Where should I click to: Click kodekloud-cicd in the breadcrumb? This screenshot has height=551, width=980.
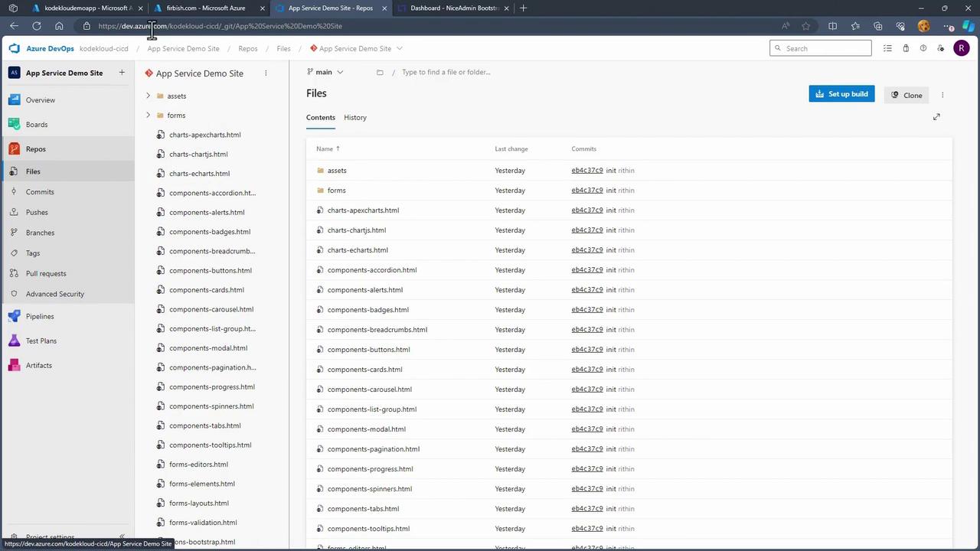click(x=104, y=48)
